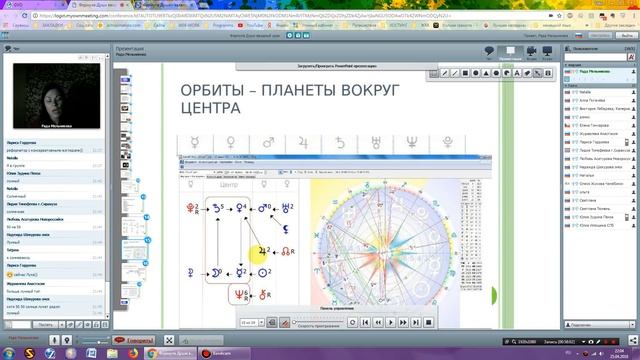Image resolution: width=640 pixels, height=360 pixels.
Task: Select the top slide thumbnail in slide strip
Action: (x=125, y=80)
